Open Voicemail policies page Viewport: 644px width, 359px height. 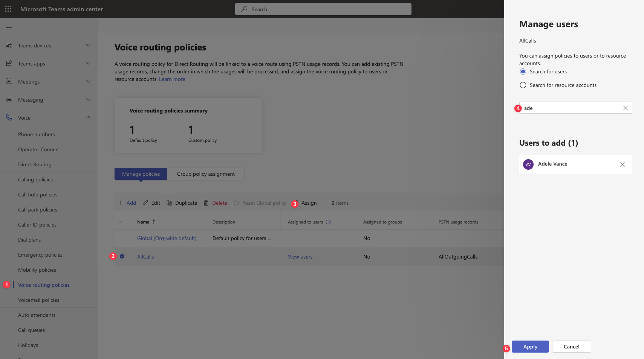39,300
